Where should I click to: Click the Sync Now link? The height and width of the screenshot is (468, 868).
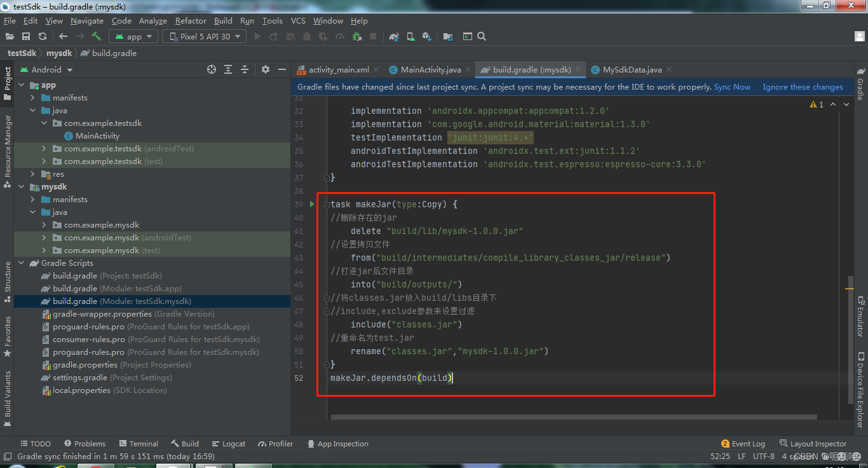(x=731, y=86)
